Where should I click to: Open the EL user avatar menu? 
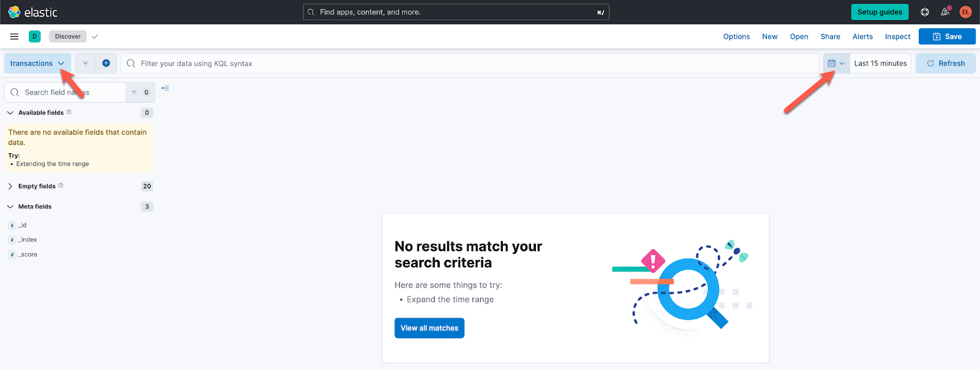tap(965, 12)
